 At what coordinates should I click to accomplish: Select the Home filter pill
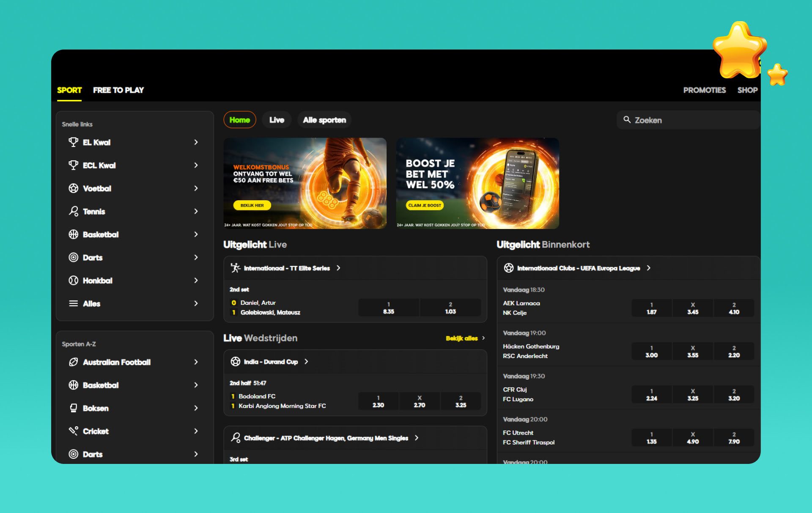(x=240, y=120)
